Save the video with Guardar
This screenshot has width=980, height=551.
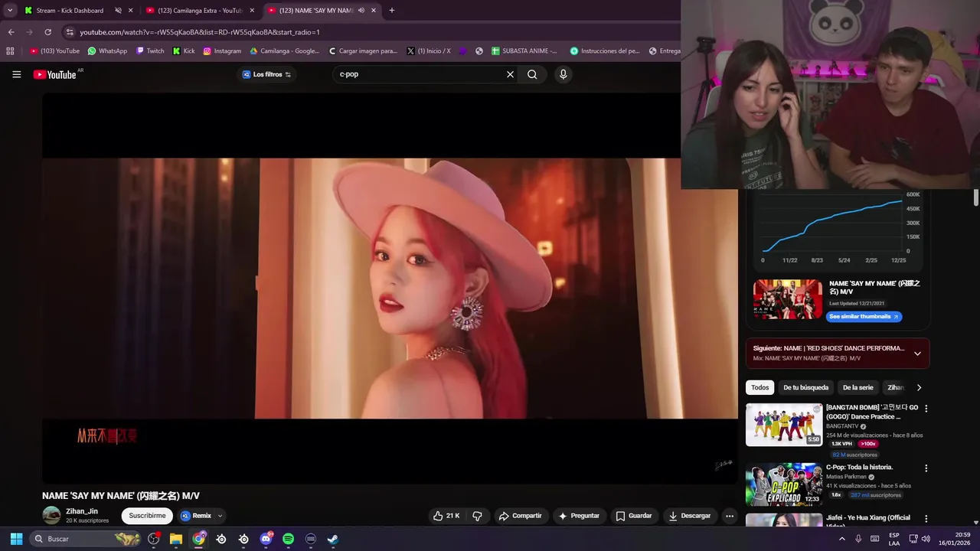(634, 516)
